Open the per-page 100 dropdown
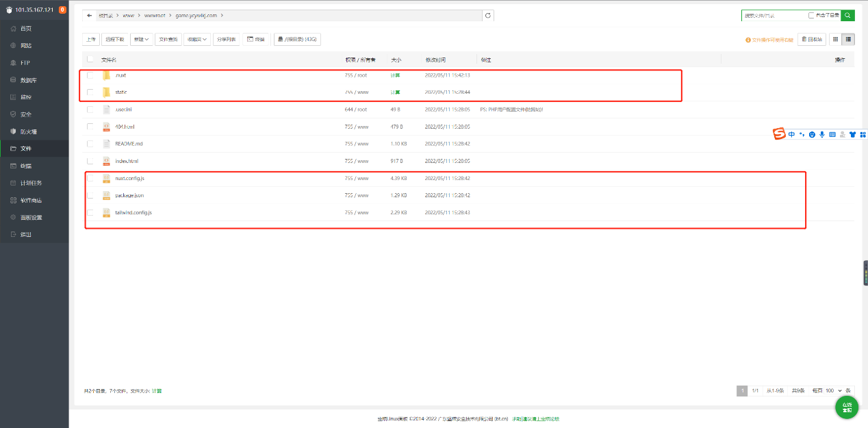868x428 pixels. pyautogui.click(x=833, y=390)
